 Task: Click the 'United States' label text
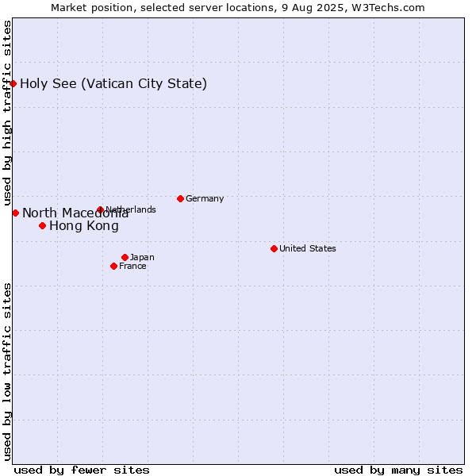pos(308,248)
